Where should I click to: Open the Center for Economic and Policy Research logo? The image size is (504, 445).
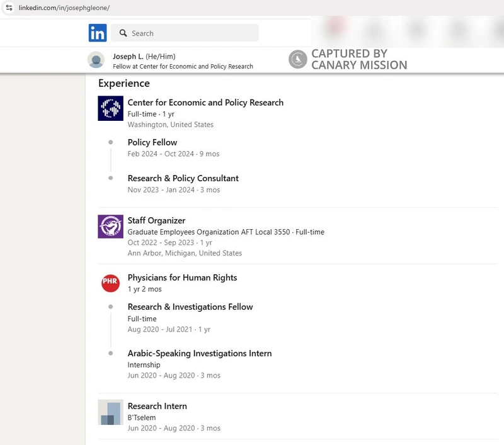pyautogui.click(x=111, y=108)
